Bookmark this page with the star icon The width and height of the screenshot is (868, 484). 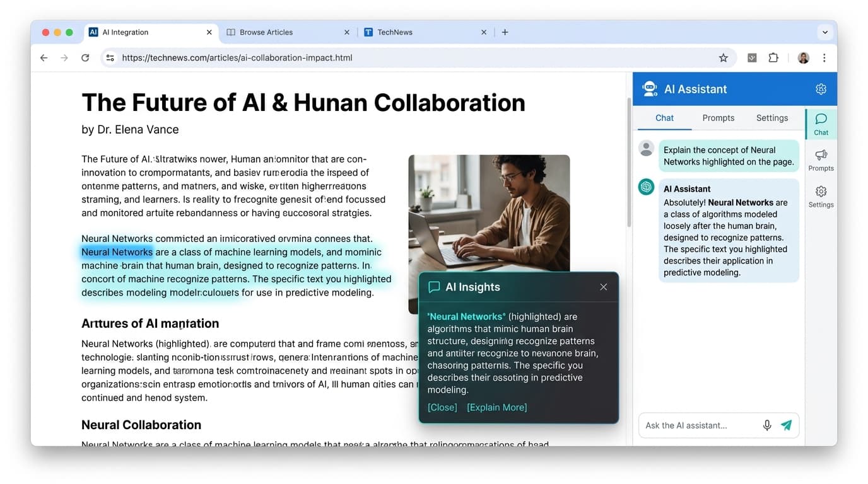click(724, 58)
